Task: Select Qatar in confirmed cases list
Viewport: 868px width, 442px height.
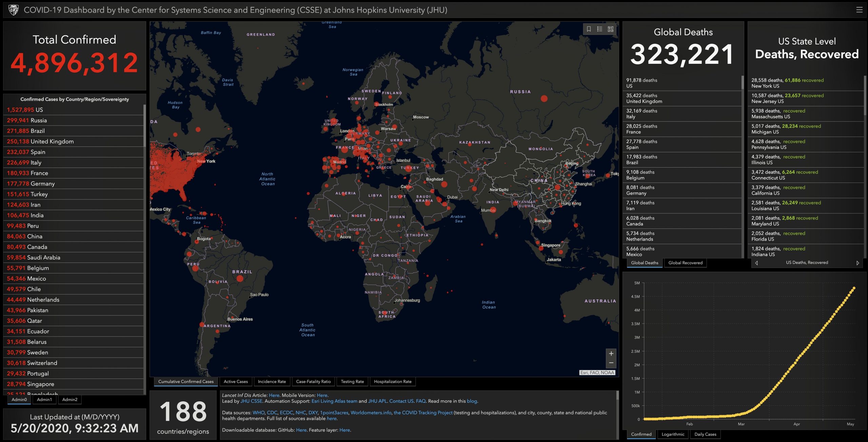Action: [73, 321]
